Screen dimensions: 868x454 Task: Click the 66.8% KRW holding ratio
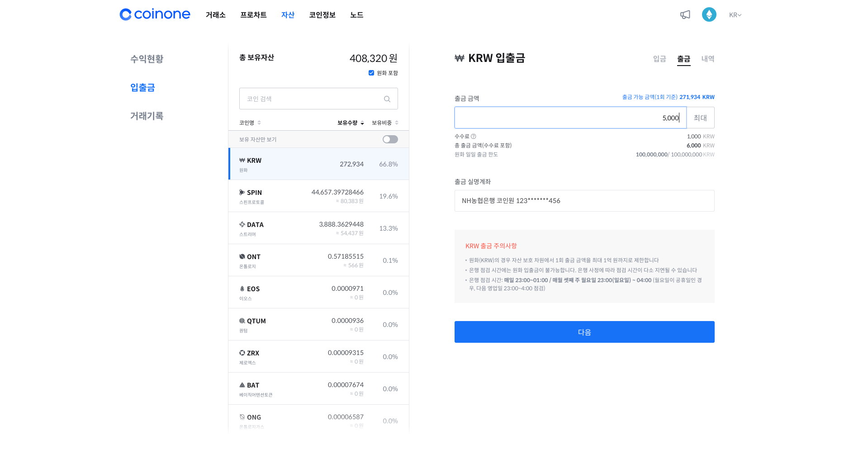pyautogui.click(x=388, y=164)
